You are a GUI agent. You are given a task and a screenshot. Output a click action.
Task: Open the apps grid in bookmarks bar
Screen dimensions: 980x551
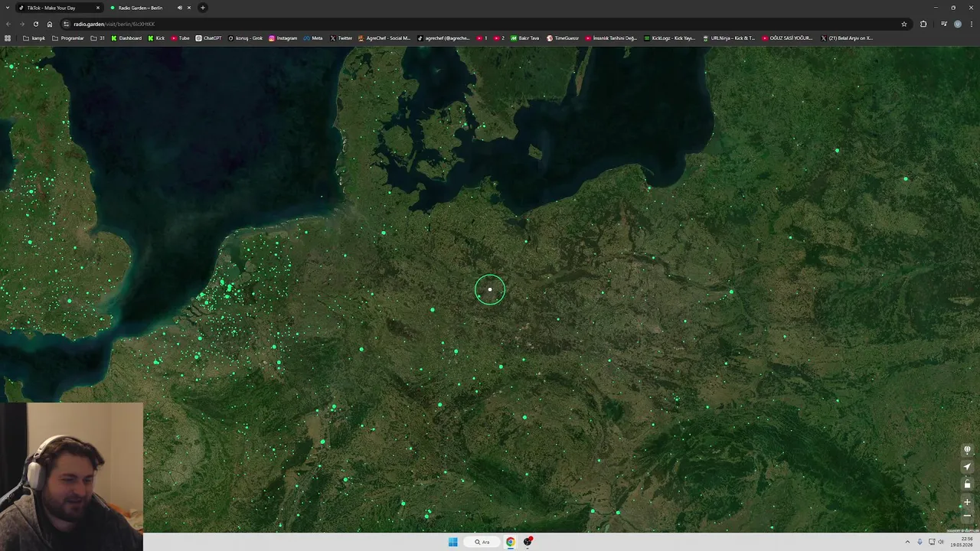[8, 38]
